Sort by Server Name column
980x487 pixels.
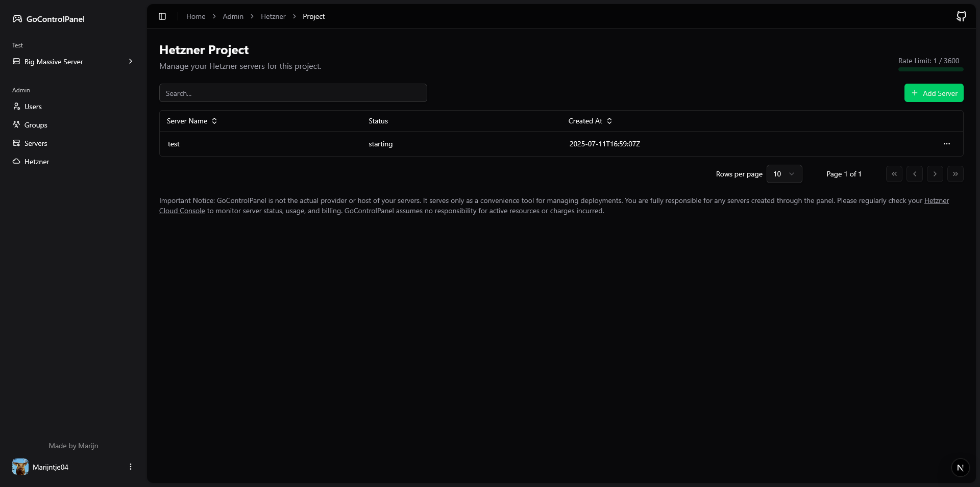point(192,121)
